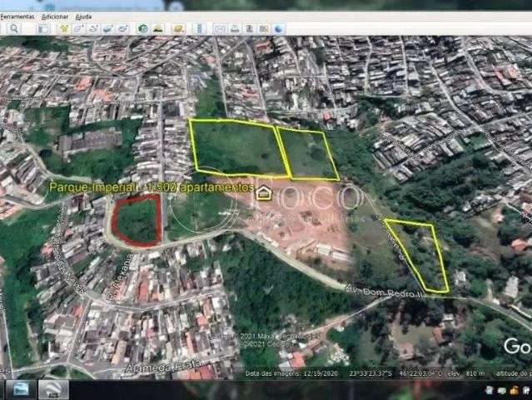532x400 pixels.
Task: Toggle sunlight across the landscape icon
Action: (157, 28)
